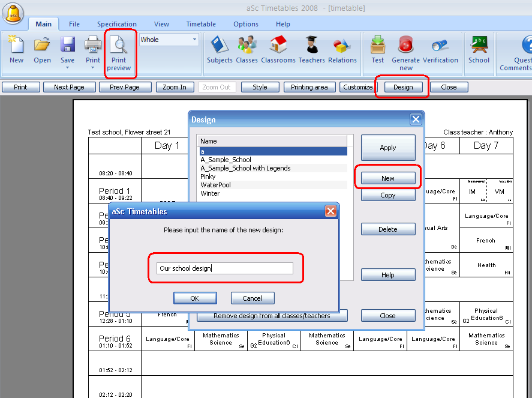Expand the Print button dropdown arrow
Image resolution: width=532 pixels, height=398 pixels.
click(x=93, y=68)
